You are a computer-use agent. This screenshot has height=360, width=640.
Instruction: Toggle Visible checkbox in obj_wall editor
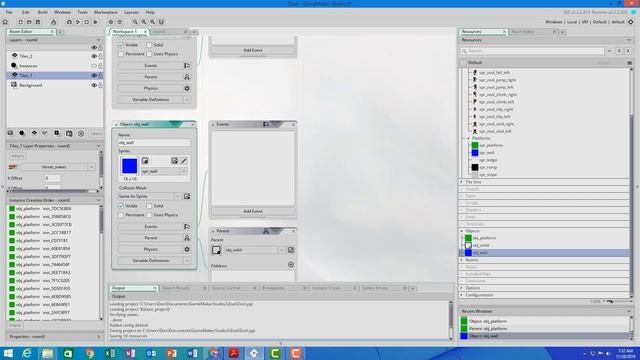[121, 206]
